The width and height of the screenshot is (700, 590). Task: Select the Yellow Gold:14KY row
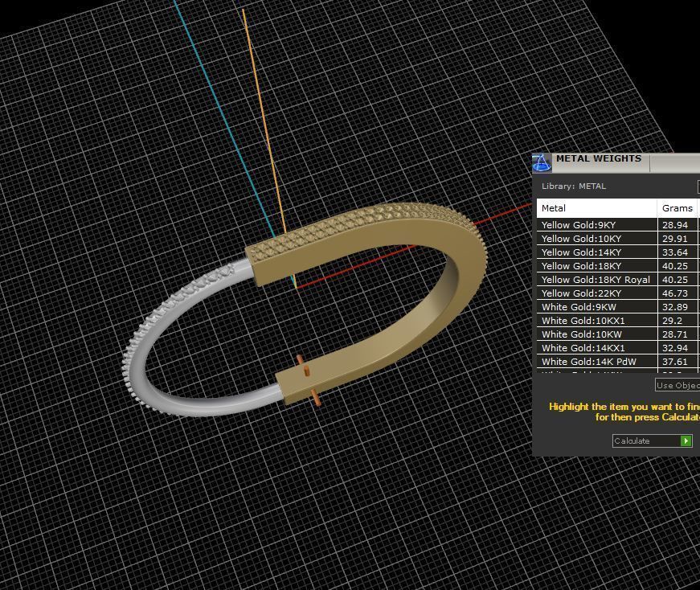click(x=618, y=252)
